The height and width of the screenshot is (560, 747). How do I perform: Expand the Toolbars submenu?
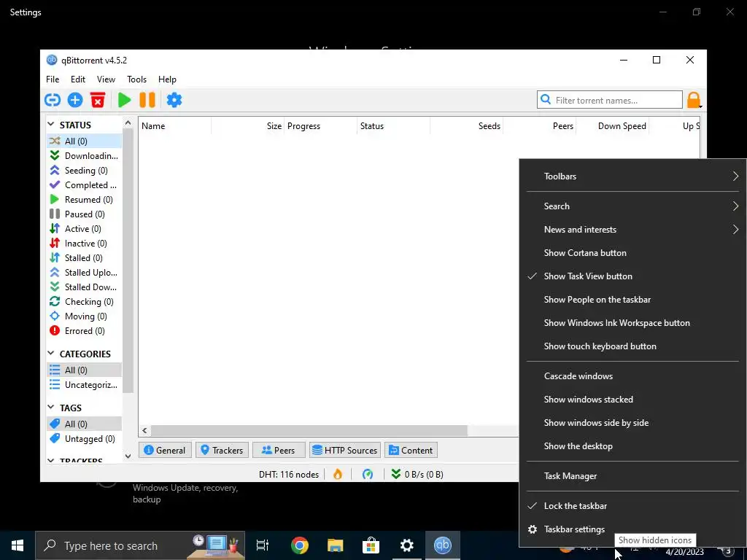(632, 176)
